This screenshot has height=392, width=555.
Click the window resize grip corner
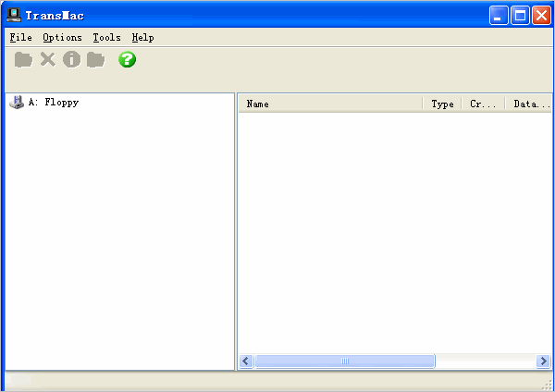(x=548, y=386)
